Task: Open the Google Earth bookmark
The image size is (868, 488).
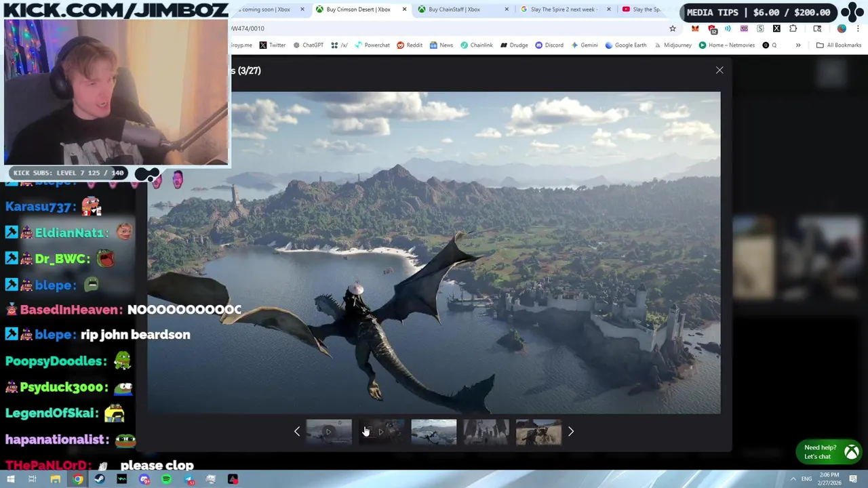Action: click(626, 45)
